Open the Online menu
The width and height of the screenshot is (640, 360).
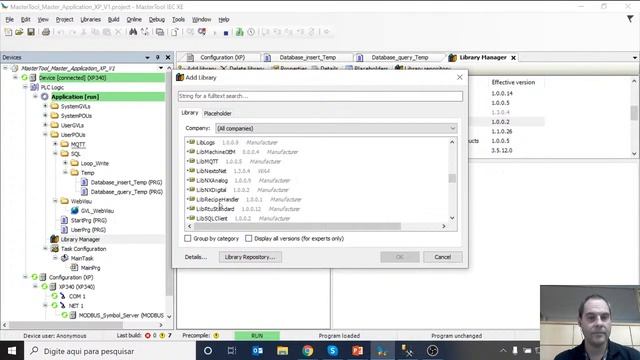[134, 20]
